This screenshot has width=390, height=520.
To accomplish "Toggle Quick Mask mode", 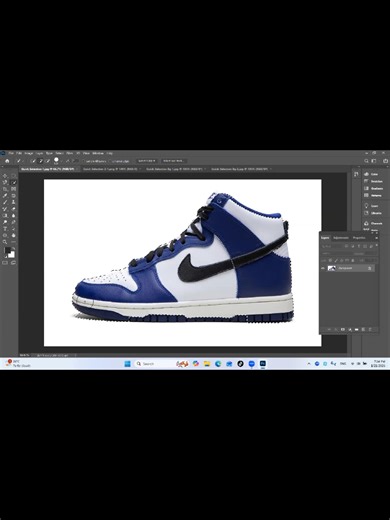I will (x=5, y=263).
